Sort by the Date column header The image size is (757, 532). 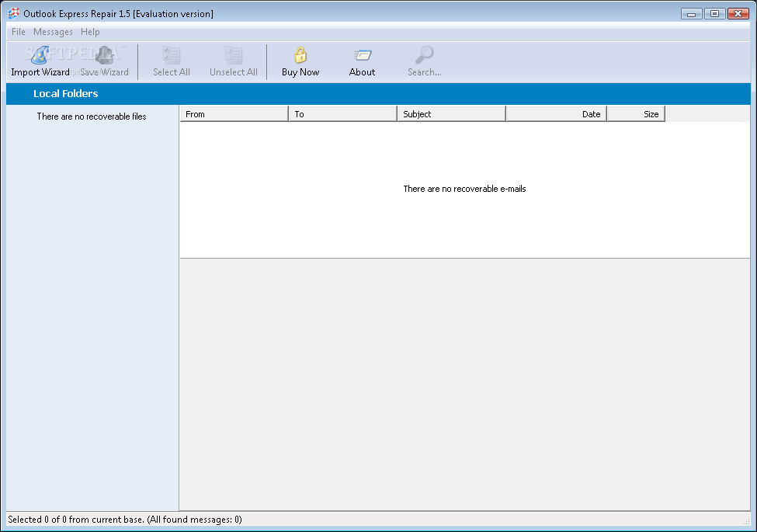tap(557, 114)
